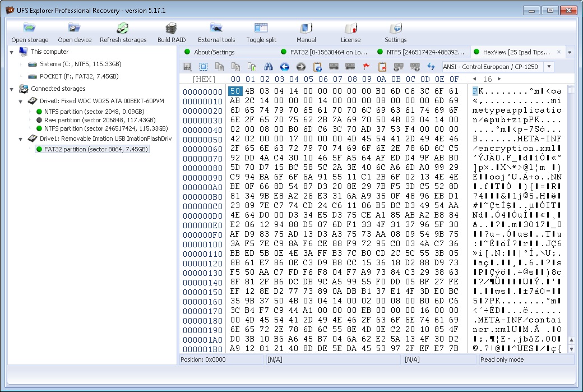583x392 pixels.
Task: Click the next block ruler icon
Action: [x=415, y=67]
